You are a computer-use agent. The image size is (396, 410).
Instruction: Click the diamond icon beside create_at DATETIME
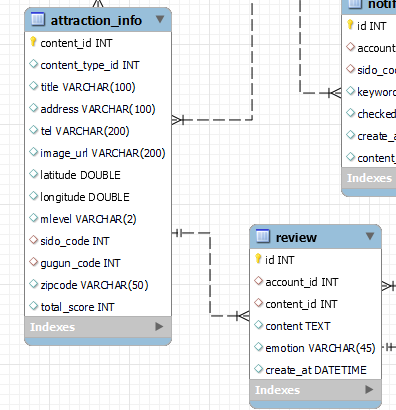258,369
